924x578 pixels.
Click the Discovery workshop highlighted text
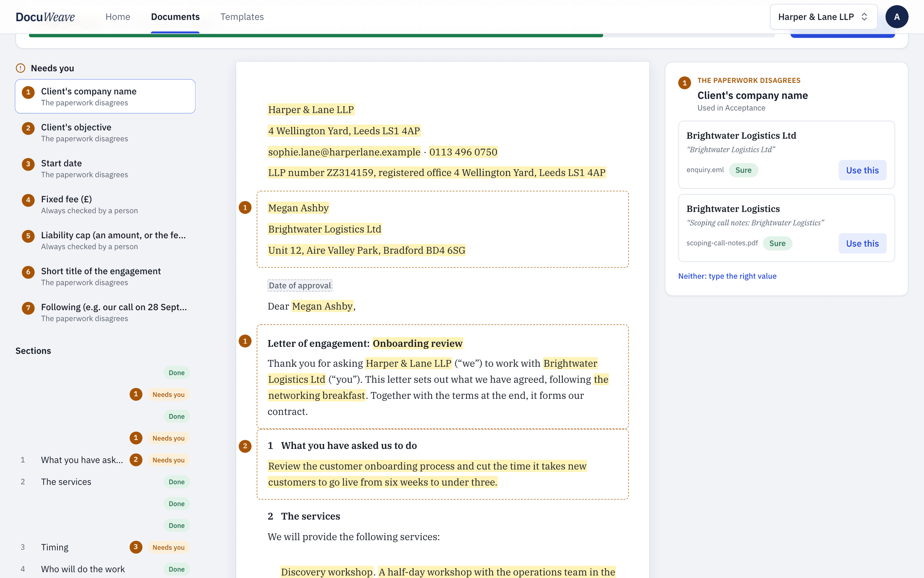pyautogui.click(x=326, y=572)
